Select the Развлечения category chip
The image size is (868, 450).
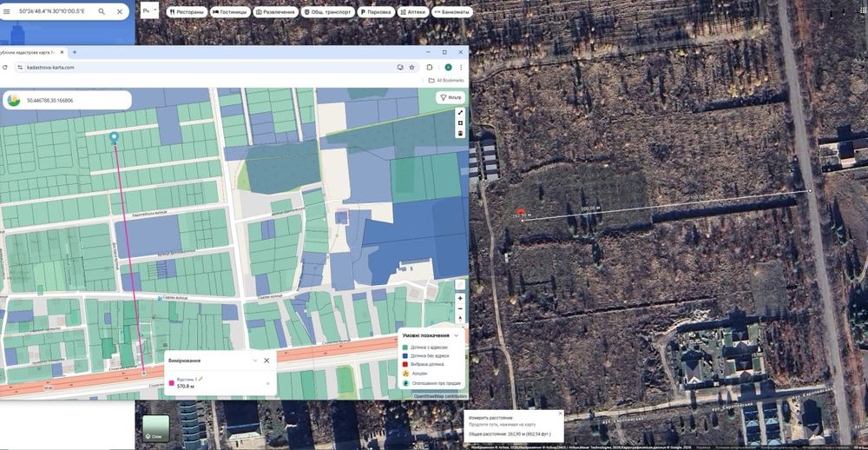click(276, 11)
